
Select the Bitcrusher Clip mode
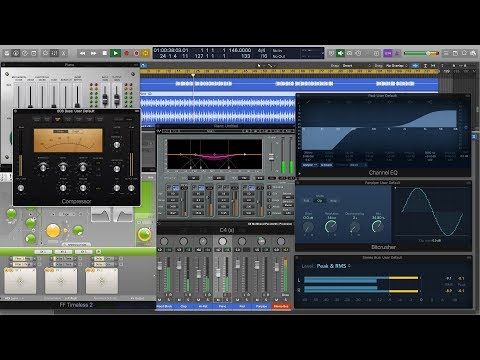click(x=319, y=201)
